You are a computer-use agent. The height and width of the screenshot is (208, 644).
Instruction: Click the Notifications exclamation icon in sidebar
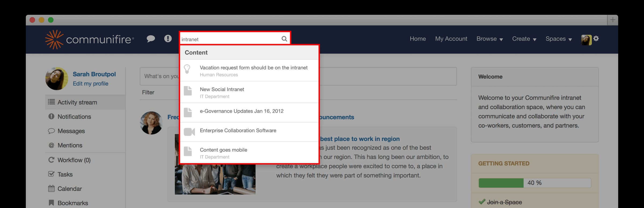pyautogui.click(x=51, y=116)
